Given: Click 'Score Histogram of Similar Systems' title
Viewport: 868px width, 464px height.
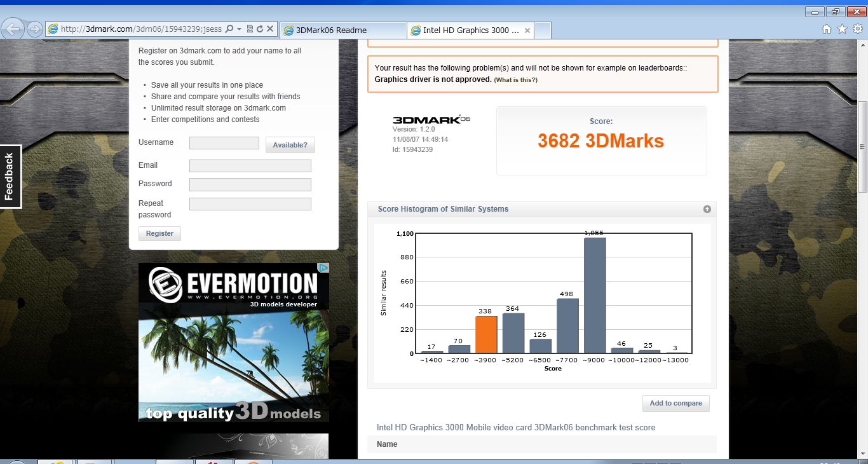Looking at the screenshot, I should point(443,209).
